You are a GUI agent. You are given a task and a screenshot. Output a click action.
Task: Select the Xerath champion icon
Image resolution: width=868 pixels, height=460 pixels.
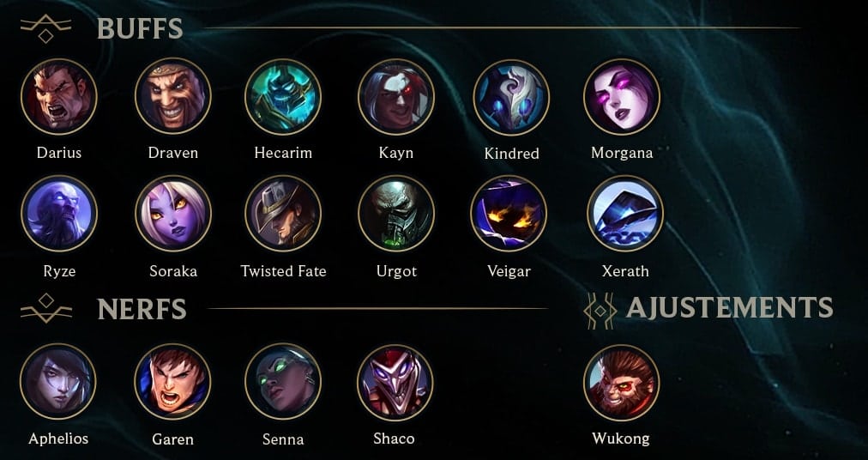click(x=624, y=214)
